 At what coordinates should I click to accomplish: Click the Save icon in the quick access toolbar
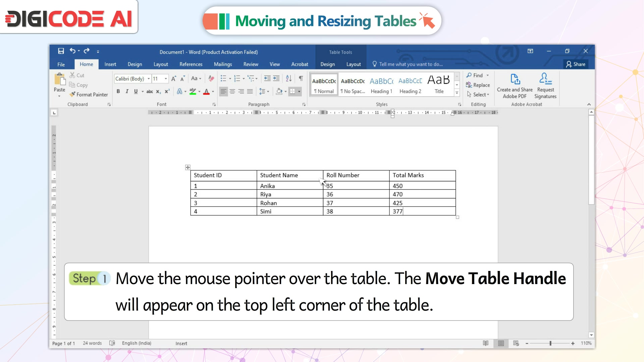61,51
